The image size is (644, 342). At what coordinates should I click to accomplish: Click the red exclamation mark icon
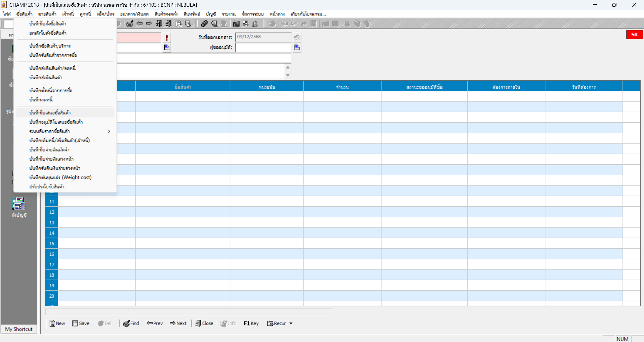click(x=167, y=38)
